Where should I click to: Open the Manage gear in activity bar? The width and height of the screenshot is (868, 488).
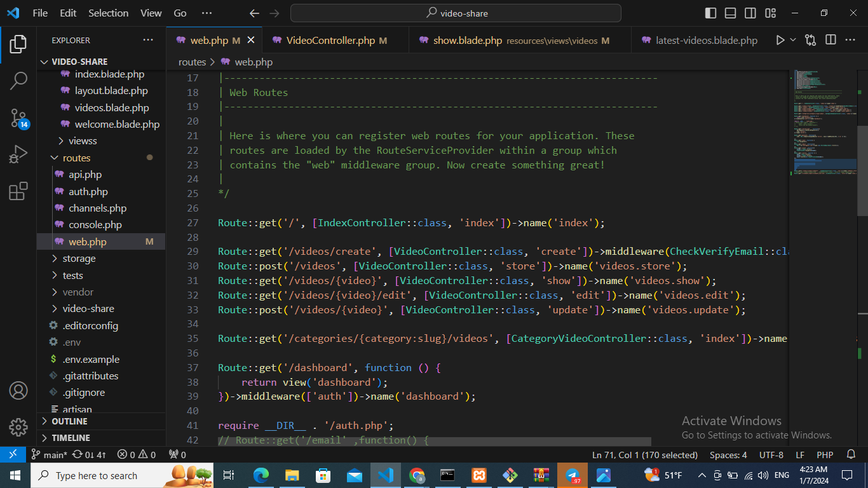[x=18, y=427]
